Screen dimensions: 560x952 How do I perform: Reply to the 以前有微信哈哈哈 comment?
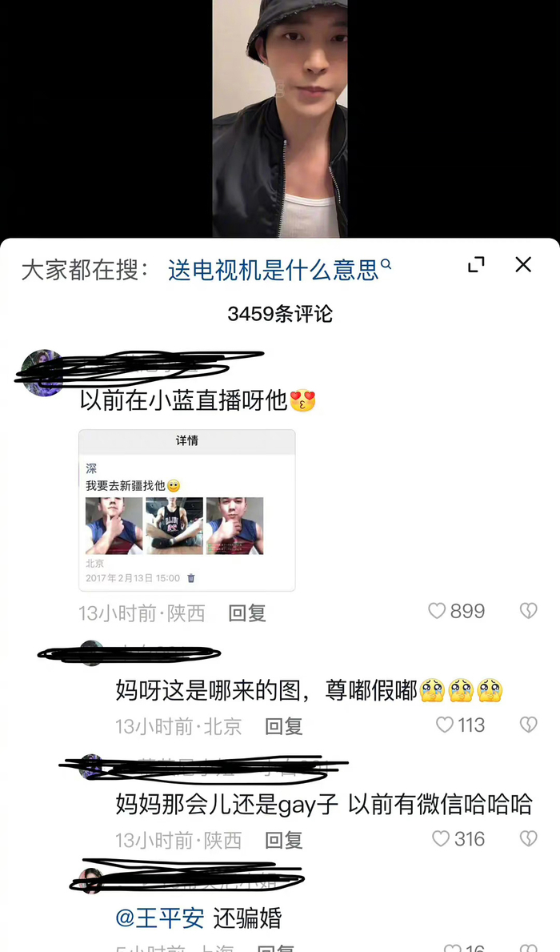click(283, 841)
